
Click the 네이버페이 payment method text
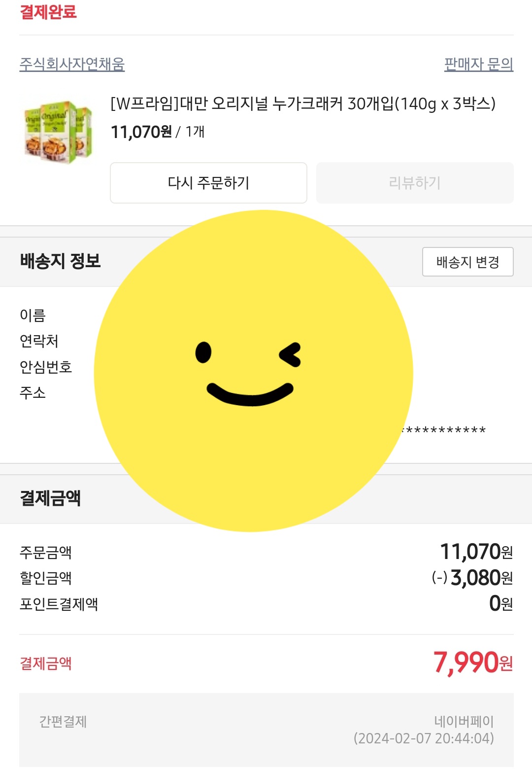tap(464, 722)
